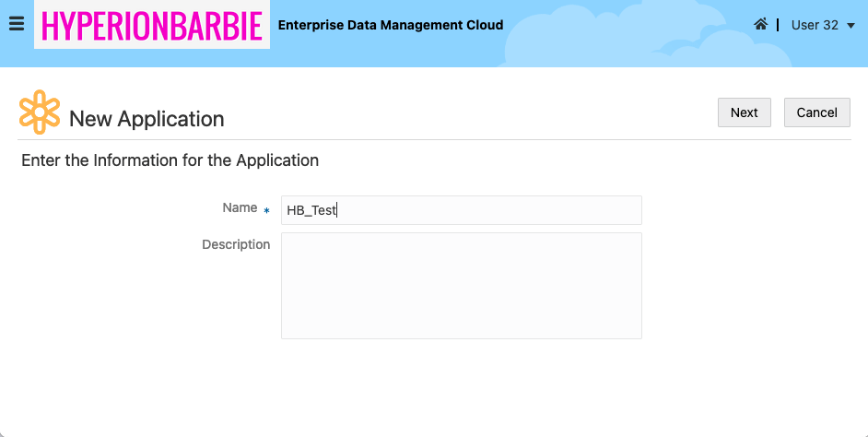Screen dimensions: 868x437
Task: Click the home icon in header
Action: pos(760,25)
